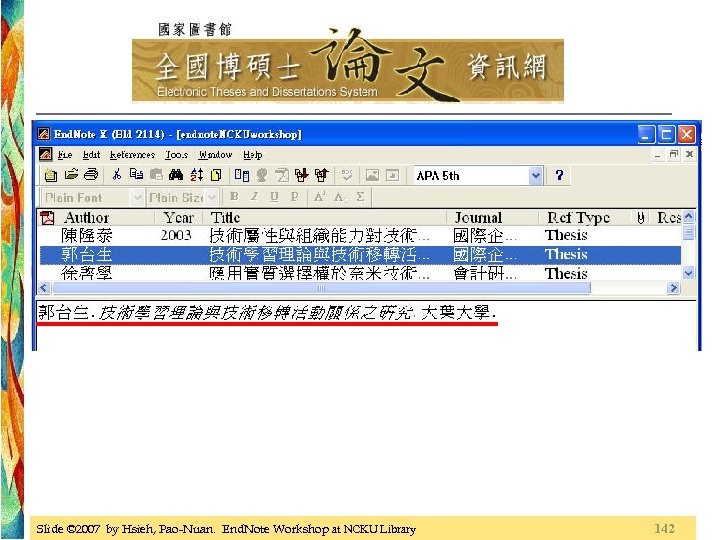The height and width of the screenshot is (540, 720).
Task: Minimize the inner library document window
Action: pyautogui.click(x=658, y=154)
